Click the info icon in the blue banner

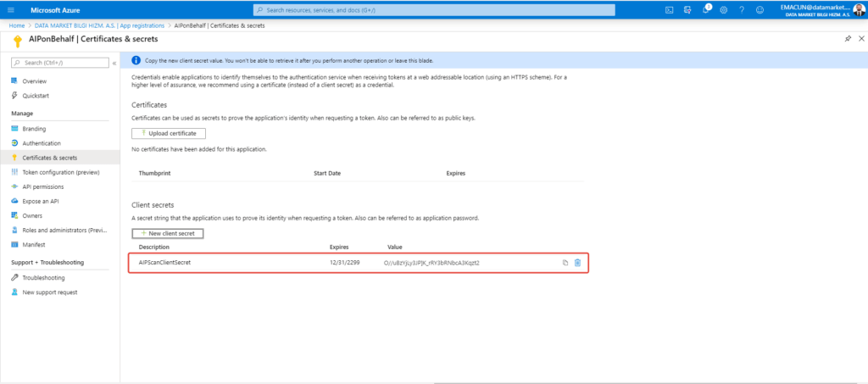(x=136, y=60)
